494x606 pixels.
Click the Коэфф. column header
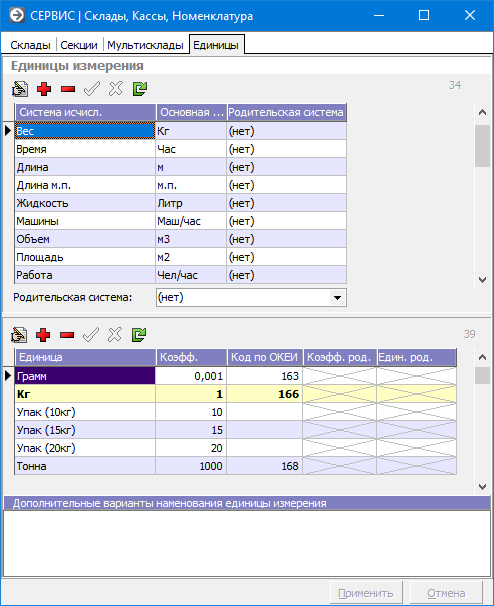(x=191, y=357)
